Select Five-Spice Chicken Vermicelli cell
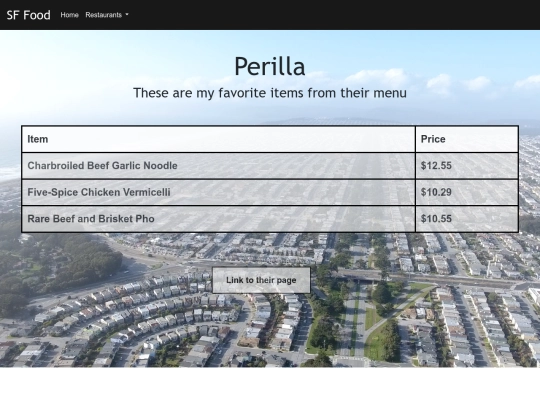540x405 pixels. coord(218,192)
